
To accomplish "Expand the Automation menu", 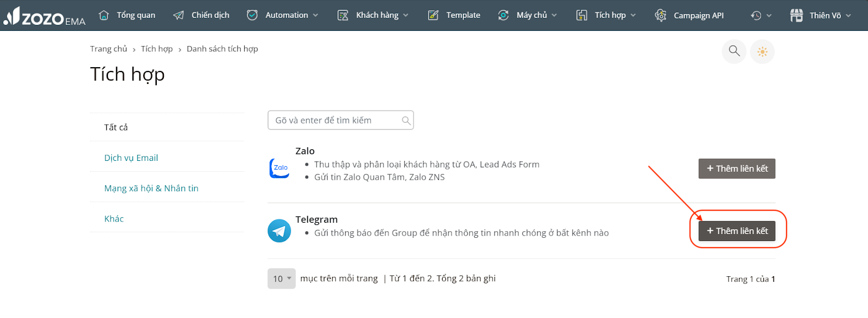I will click(x=282, y=15).
